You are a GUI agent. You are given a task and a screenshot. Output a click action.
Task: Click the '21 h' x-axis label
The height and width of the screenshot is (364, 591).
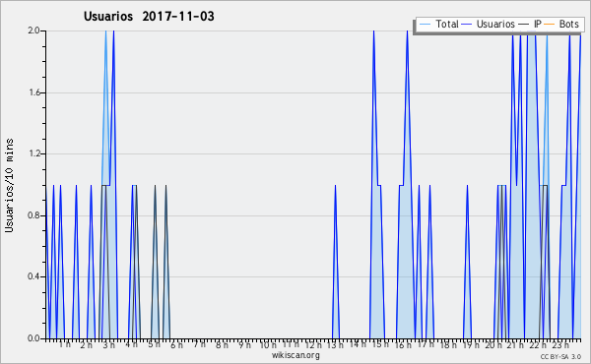(515, 344)
